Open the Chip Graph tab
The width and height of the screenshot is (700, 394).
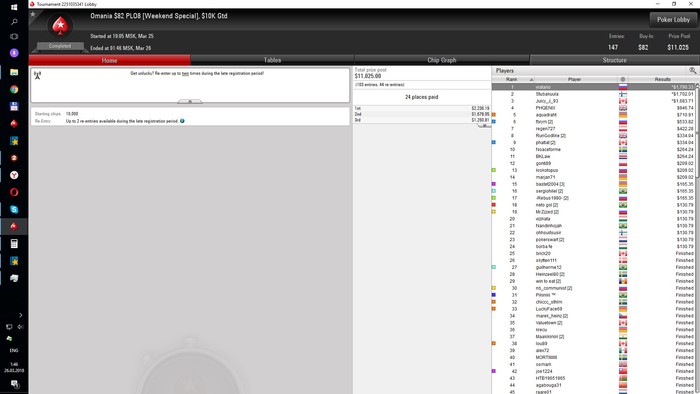tap(442, 60)
